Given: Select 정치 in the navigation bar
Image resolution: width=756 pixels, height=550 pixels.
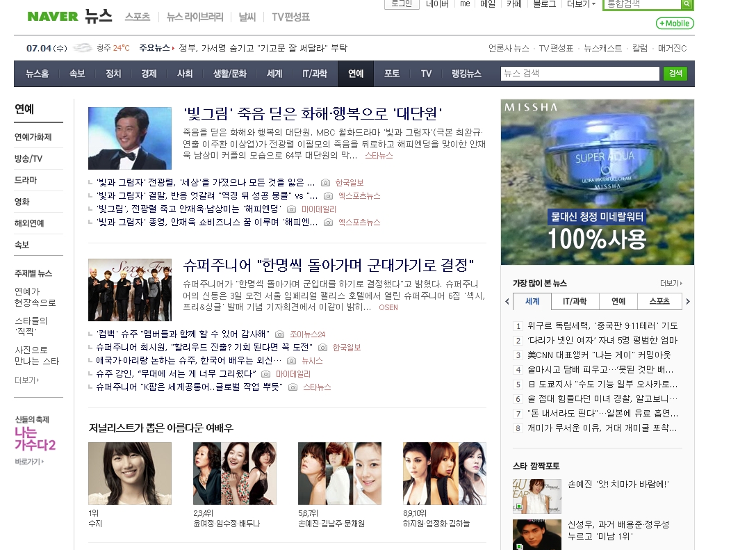Looking at the screenshot, I should click(113, 74).
